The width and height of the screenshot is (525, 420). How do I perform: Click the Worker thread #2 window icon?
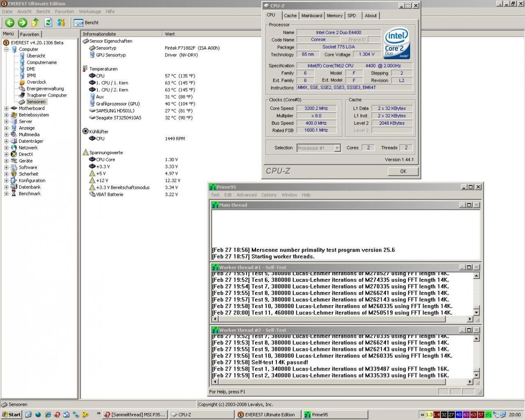click(x=215, y=330)
